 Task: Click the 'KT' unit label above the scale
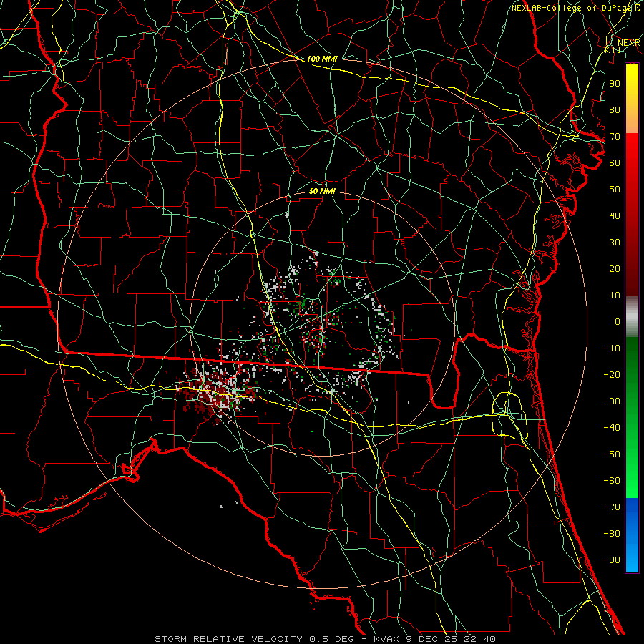[611, 49]
